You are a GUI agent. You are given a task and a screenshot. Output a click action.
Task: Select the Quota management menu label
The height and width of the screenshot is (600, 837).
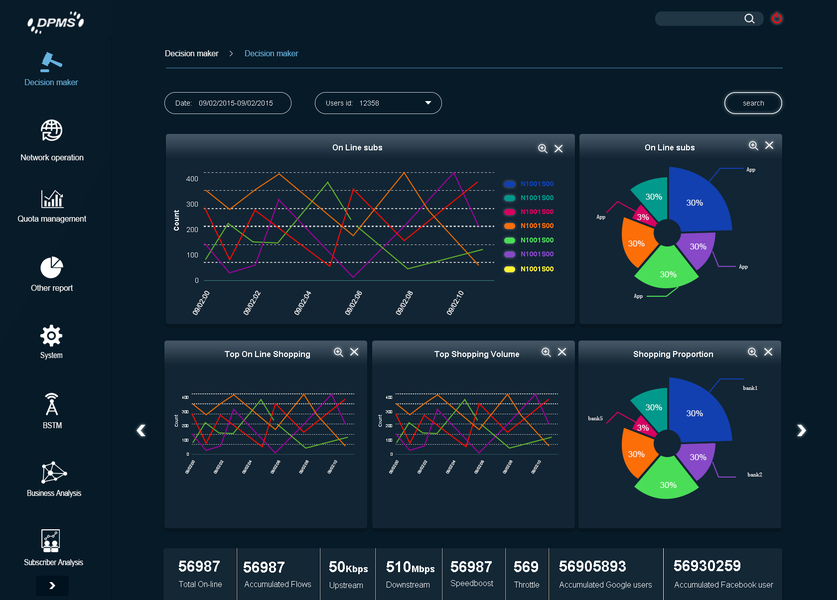coord(52,219)
